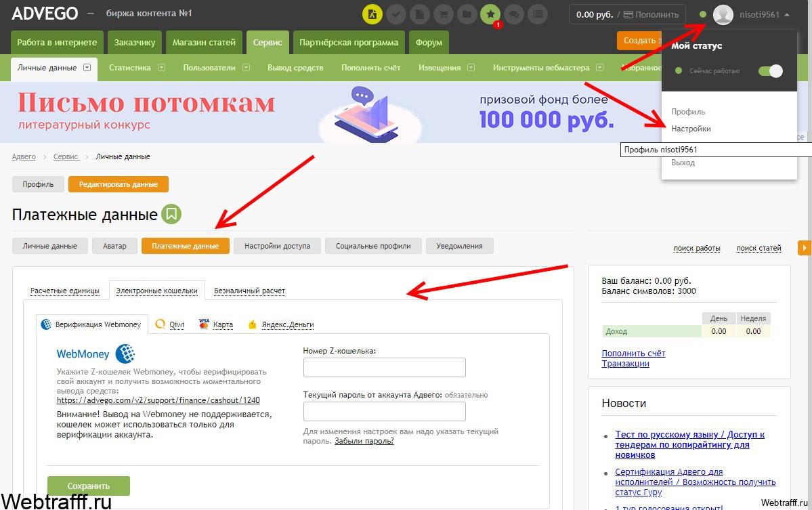Open the Заказчику tab
Viewport: 812px width, 510px height.
pyautogui.click(x=135, y=43)
